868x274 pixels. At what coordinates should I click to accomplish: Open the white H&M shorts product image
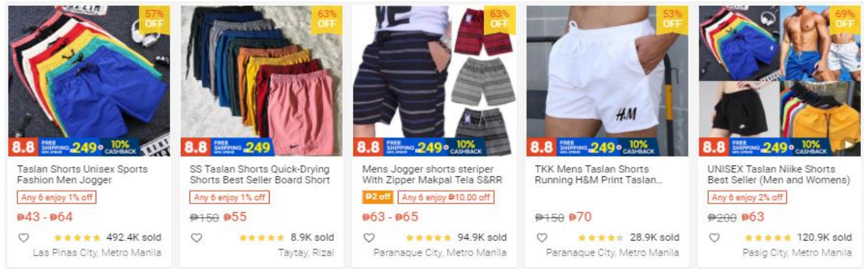tap(607, 81)
